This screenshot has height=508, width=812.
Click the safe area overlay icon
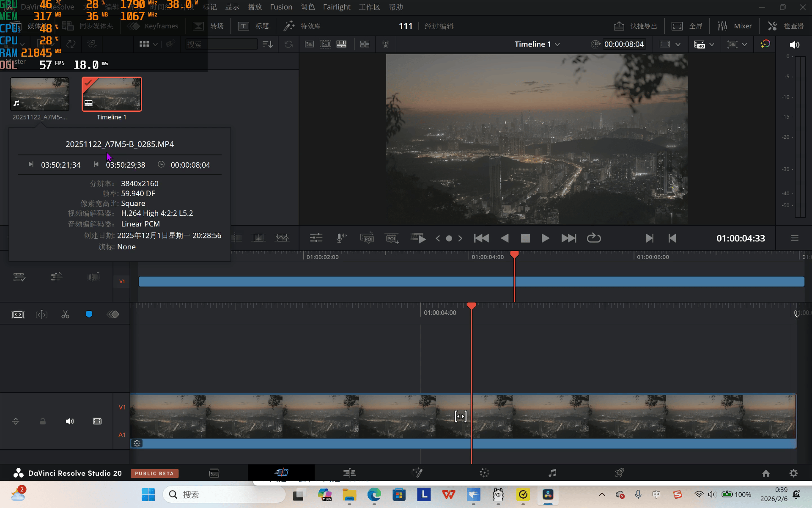[x=665, y=44]
